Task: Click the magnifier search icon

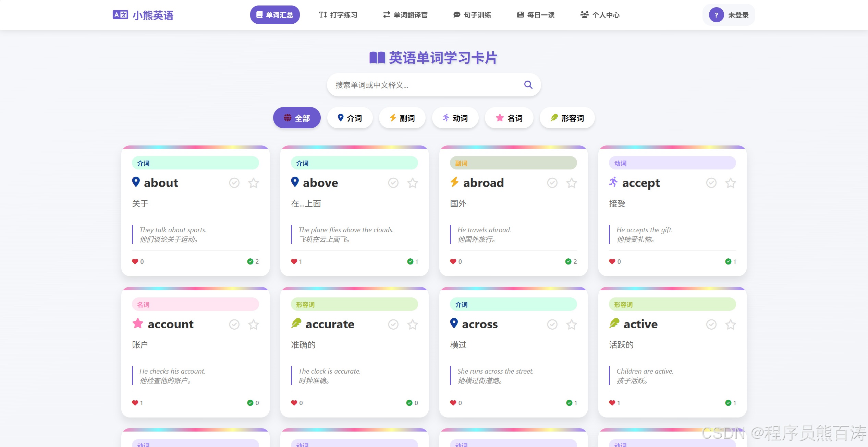Action: [x=528, y=85]
